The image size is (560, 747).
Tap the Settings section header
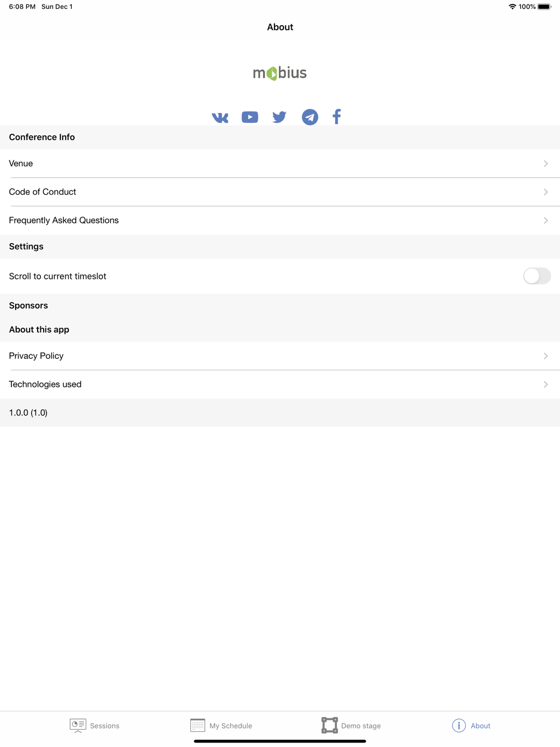pos(26,246)
